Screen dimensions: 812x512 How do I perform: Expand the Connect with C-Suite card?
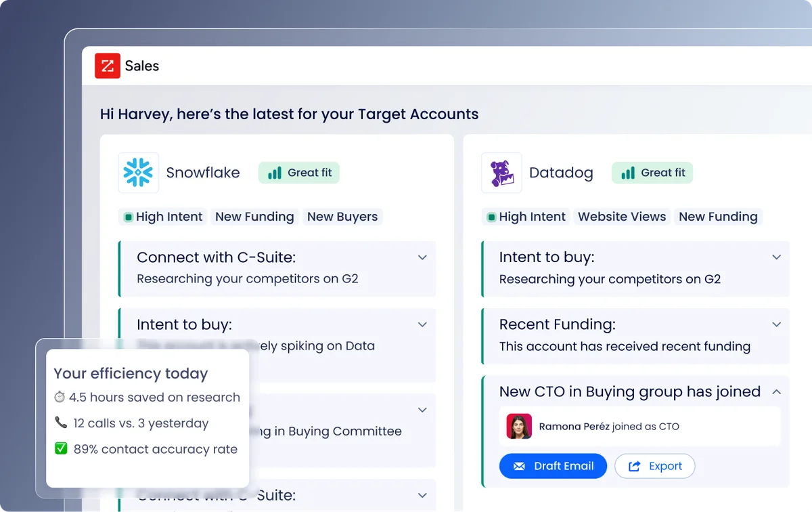click(x=422, y=257)
